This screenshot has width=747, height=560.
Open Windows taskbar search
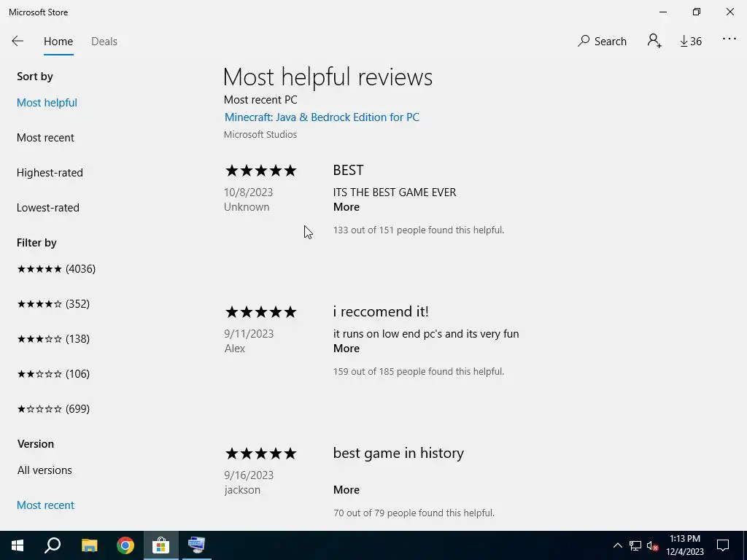coord(53,545)
